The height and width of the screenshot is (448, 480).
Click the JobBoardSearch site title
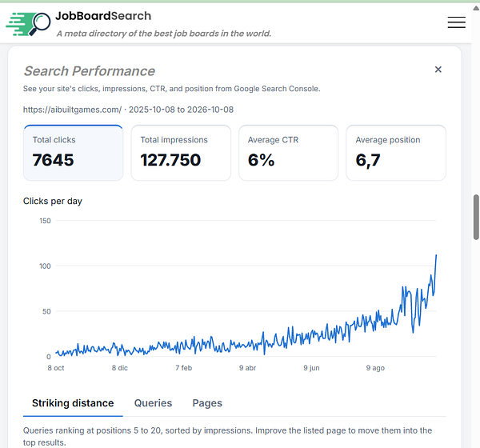pyautogui.click(x=103, y=16)
